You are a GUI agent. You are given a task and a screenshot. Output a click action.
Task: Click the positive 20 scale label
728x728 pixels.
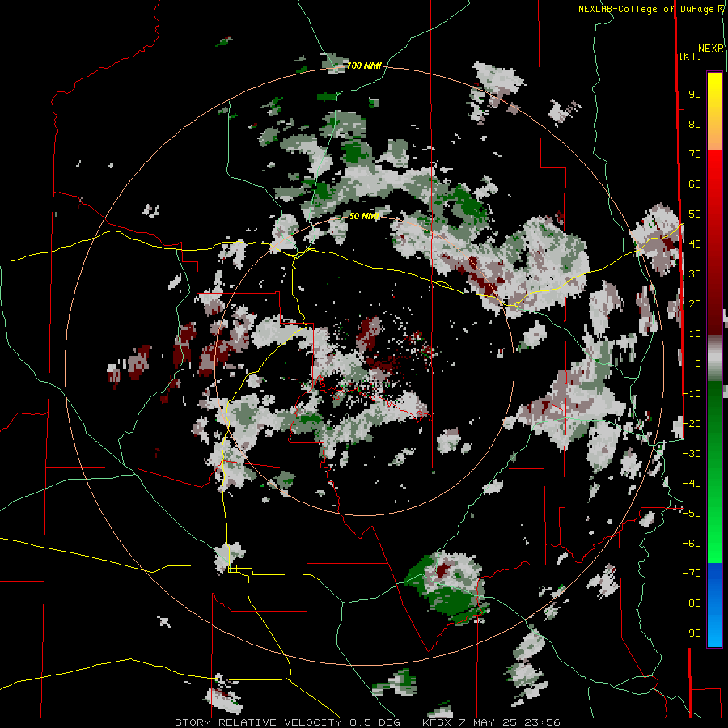(x=695, y=304)
